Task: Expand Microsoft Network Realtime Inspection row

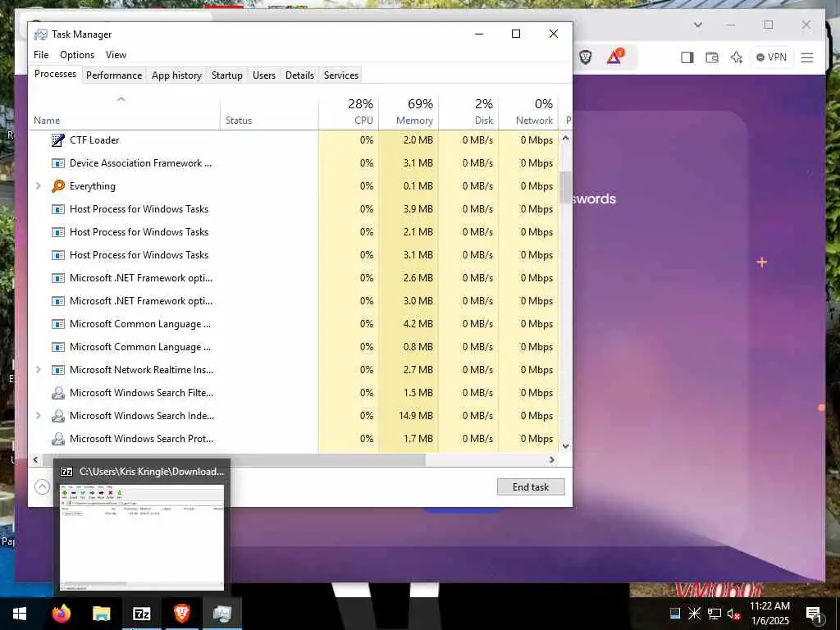Action: (x=38, y=370)
